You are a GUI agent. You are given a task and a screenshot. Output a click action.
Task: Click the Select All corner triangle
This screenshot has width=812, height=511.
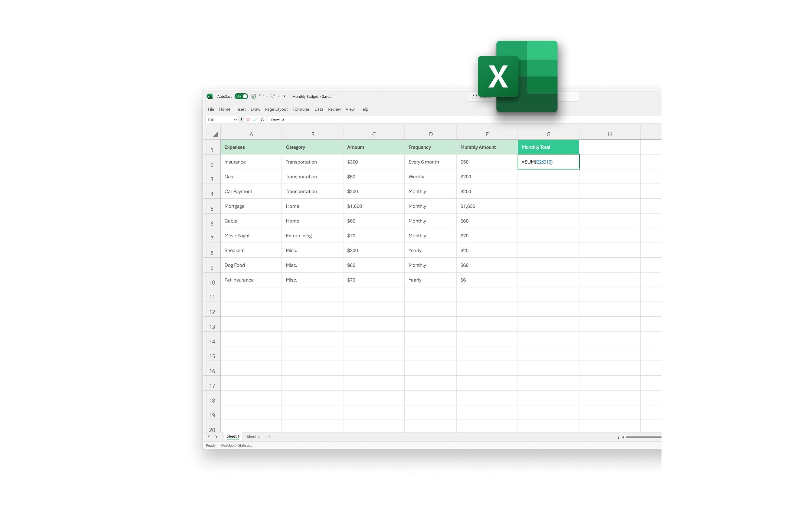(x=215, y=135)
